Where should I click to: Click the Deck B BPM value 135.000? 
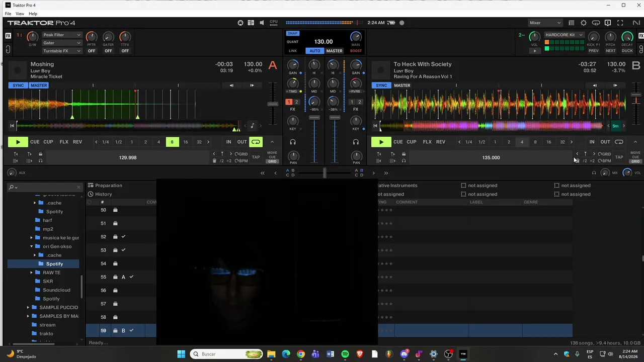click(491, 157)
